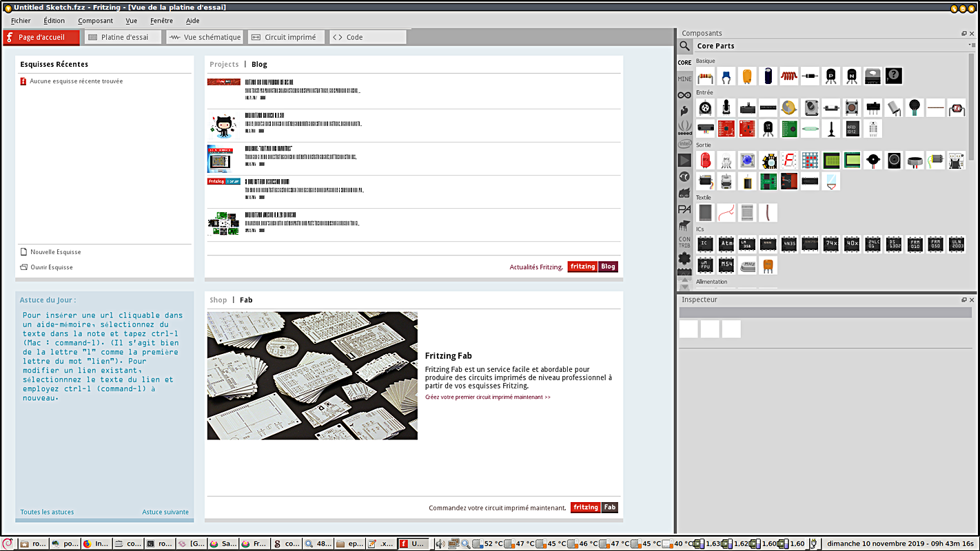
Task: Select the pushbutton part in Entrée
Action: (852, 107)
